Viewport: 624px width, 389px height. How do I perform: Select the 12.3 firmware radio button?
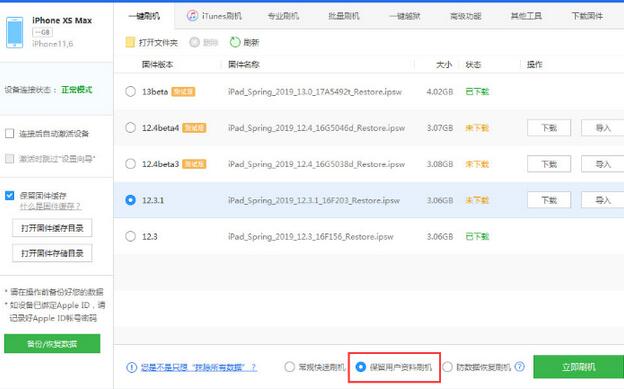coord(130,237)
